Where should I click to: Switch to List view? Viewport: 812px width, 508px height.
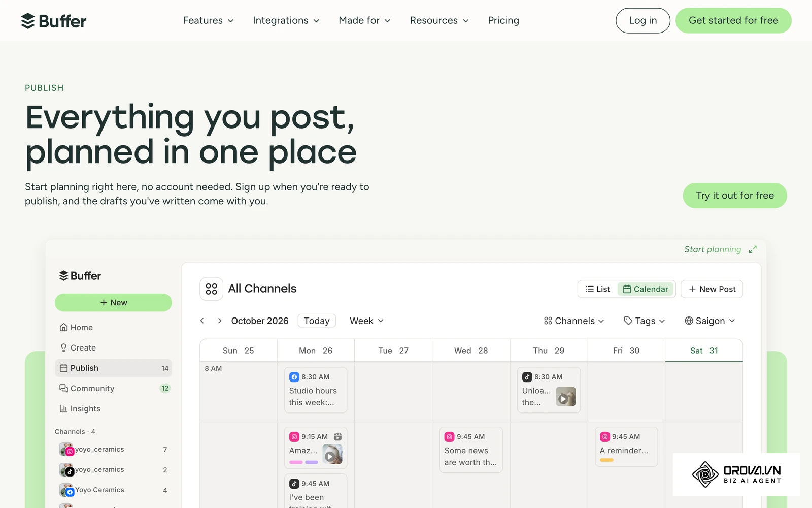(x=598, y=289)
